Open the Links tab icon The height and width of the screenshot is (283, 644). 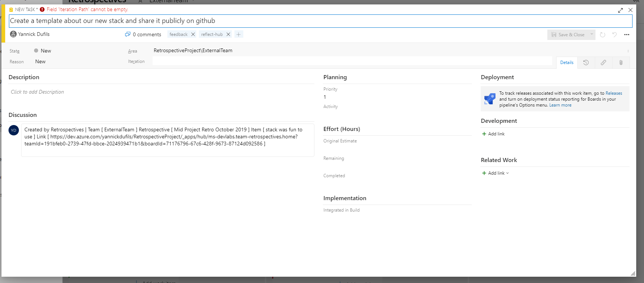coord(603,63)
